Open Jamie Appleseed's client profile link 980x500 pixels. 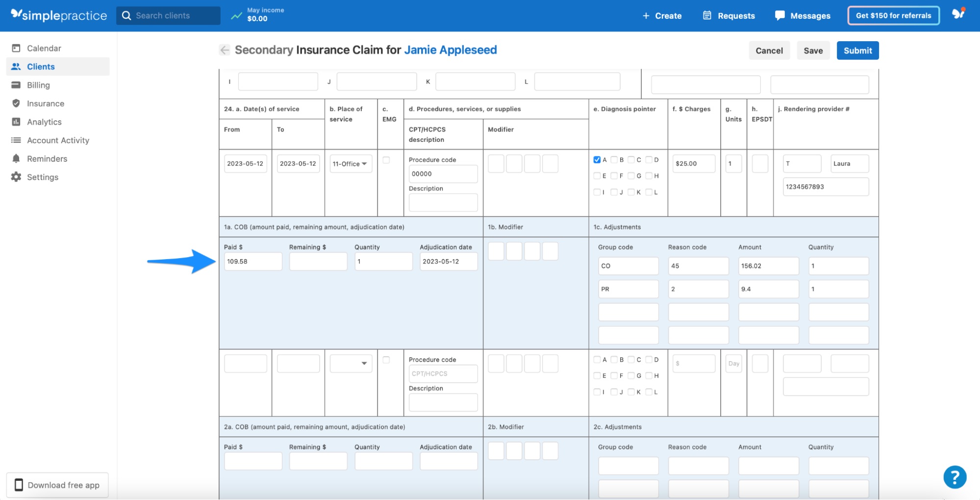click(x=450, y=50)
